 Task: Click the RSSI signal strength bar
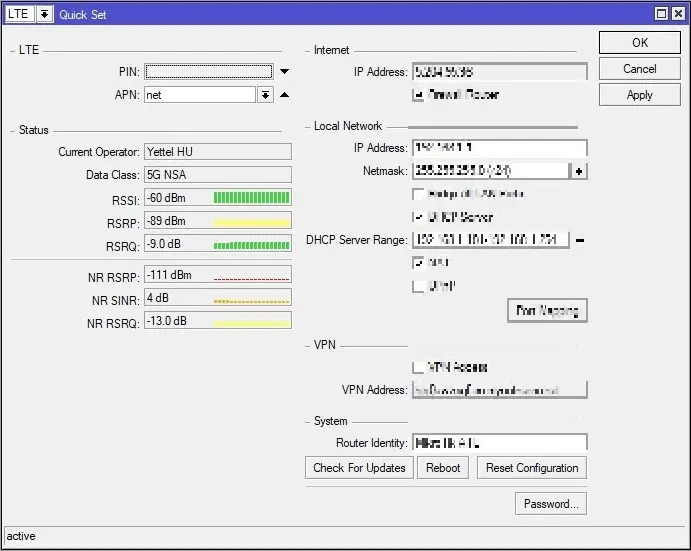pos(251,198)
